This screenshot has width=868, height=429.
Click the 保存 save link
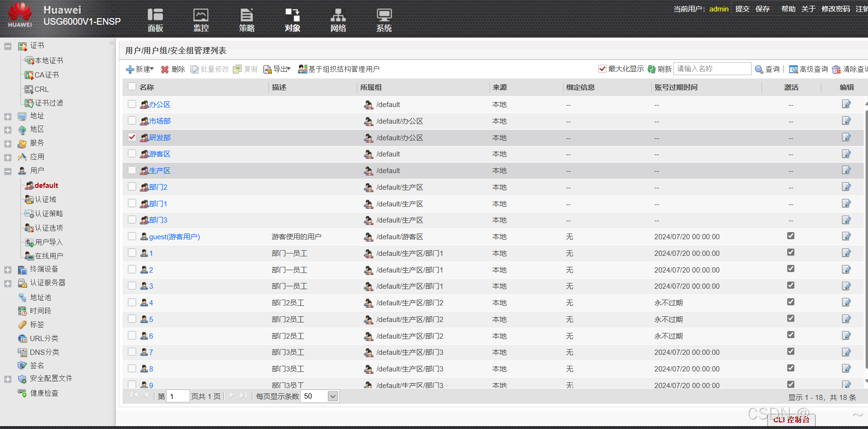click(x=763, y=9)
